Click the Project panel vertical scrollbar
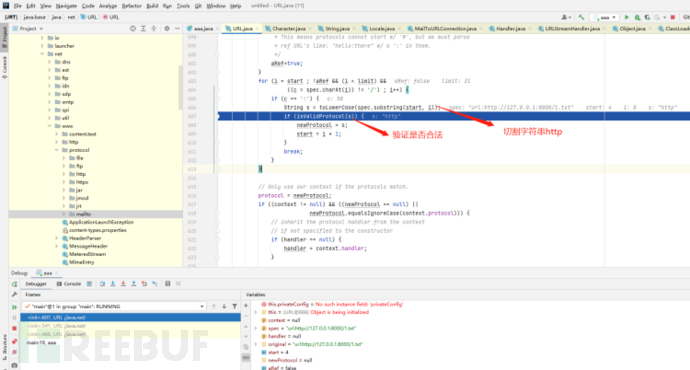The width and height of the screenshot is (690, 370). [180, 88]
